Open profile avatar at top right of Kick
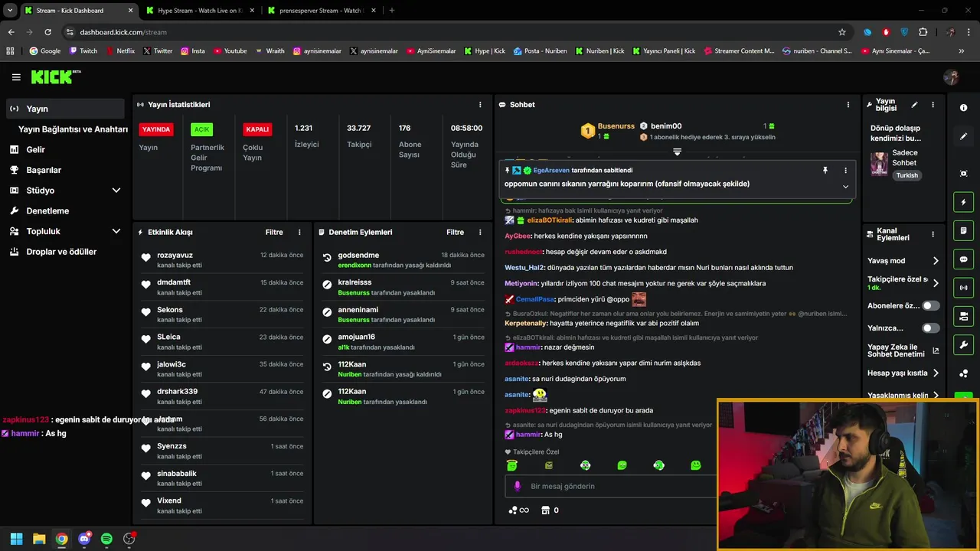This screenshot has width=980, height=551. [x=951, y=77]
